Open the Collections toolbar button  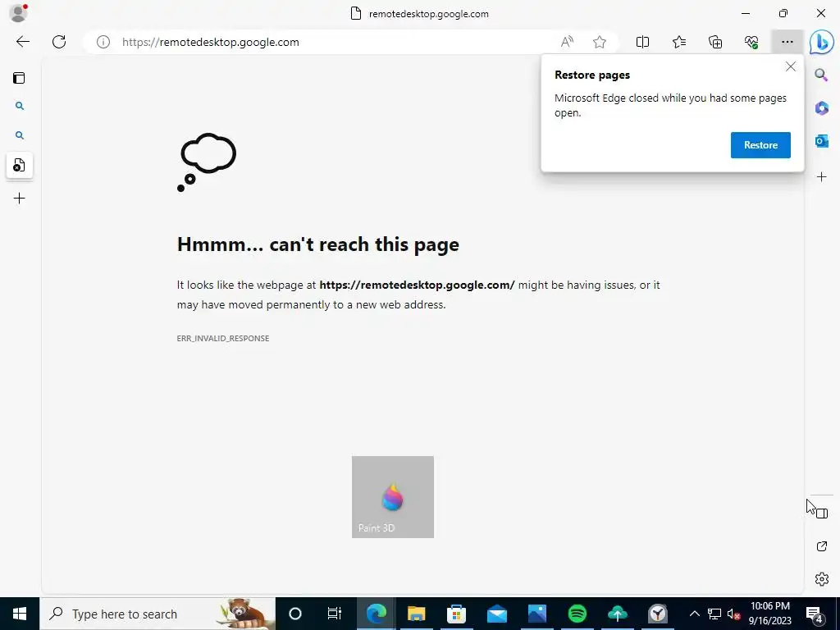click(715, 42)
